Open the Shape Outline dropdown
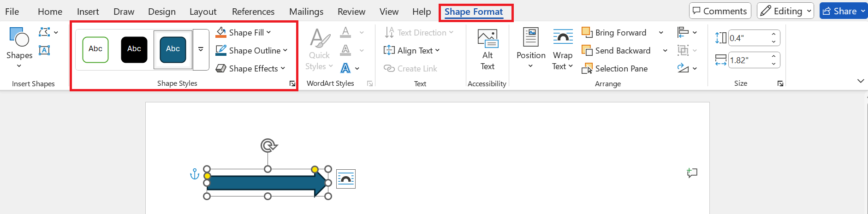The width and height of the screenshot is (868, 214). point(252,50)
